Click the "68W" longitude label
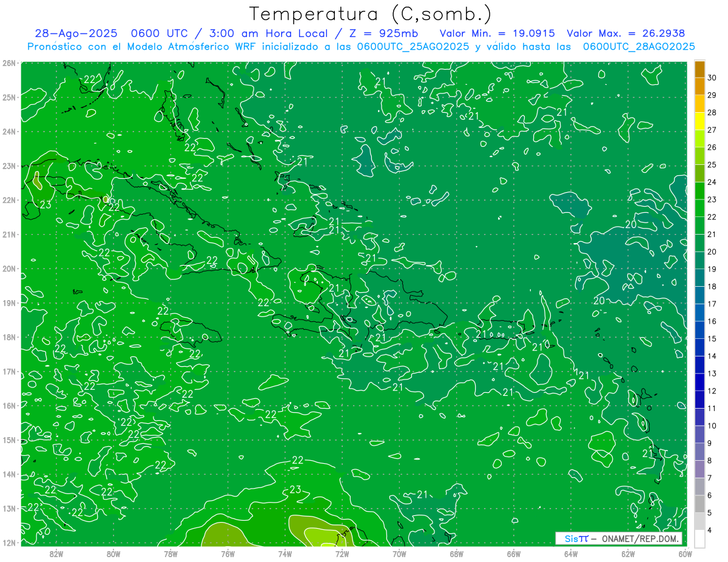This screenshot has height=562, width=728. coord(456,553)
